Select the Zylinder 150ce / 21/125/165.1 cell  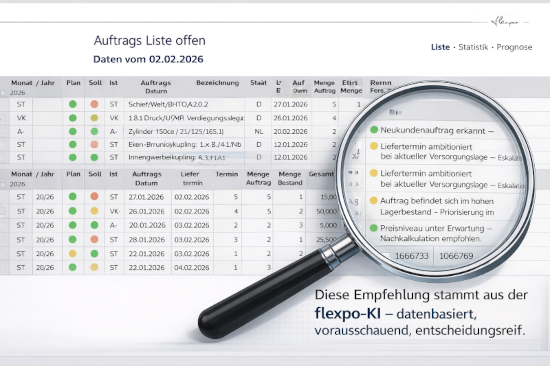coord(176,132)
